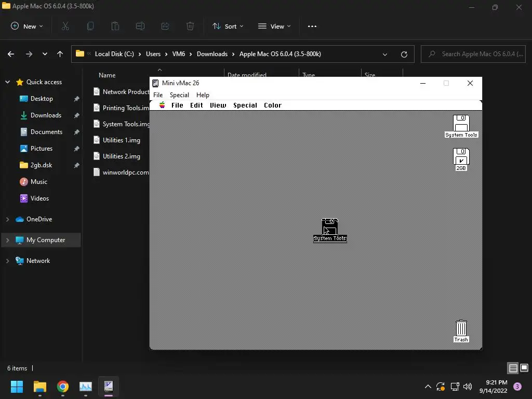This screenshot has height=399, width=532.
Task: Open Mini vMac Special menu
Action: (x=179, y=95)
